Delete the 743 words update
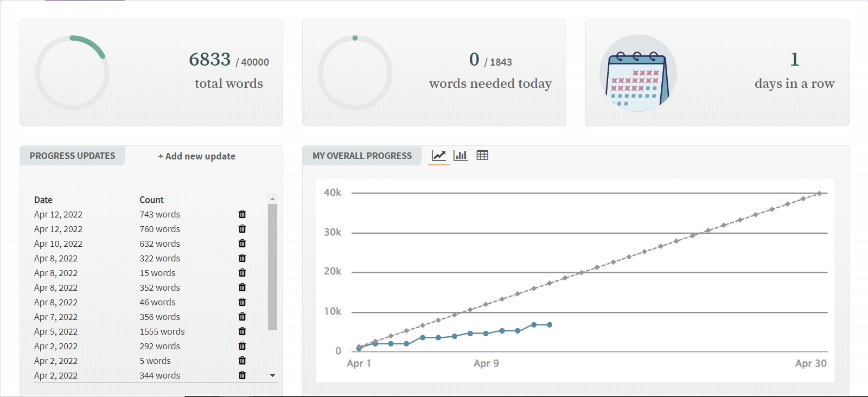Viewport: 868px width, 397px height. [242, 214]
